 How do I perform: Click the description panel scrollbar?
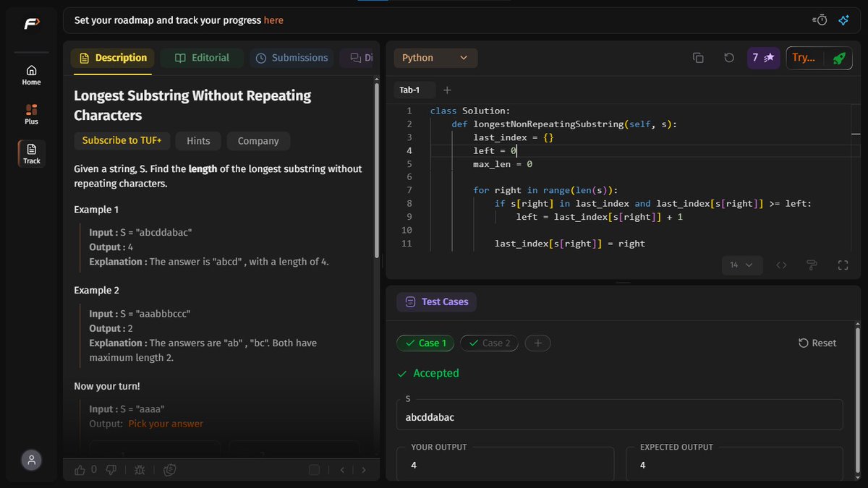tap(376, 170)
